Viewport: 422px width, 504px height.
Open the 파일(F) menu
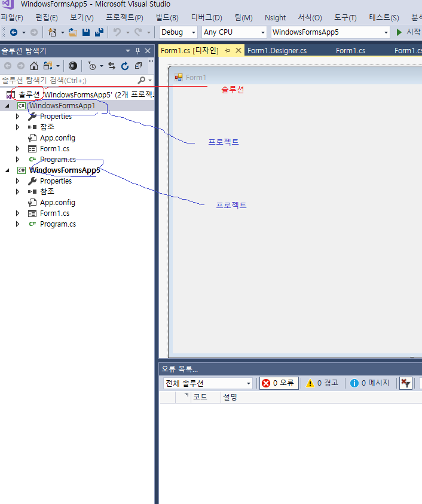[x=12, y=18]
